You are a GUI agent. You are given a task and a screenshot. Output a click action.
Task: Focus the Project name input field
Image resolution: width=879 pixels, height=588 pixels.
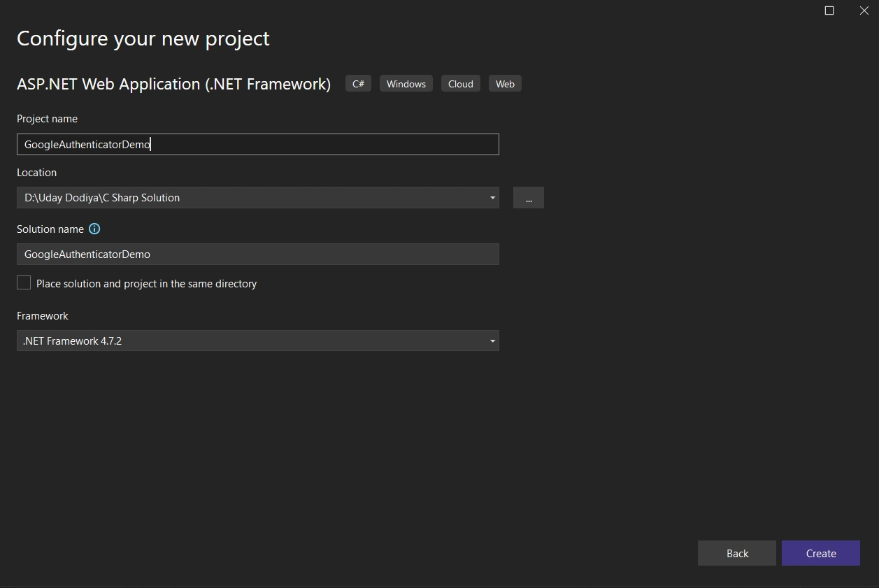(x=258, y=144)
